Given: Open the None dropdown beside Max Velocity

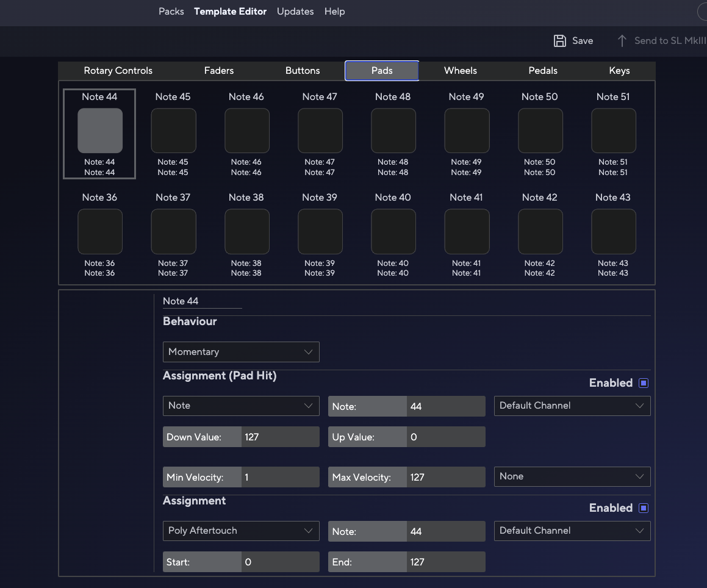Looking at the screenshot, I should pyautogui.click(x=572, y=476).
